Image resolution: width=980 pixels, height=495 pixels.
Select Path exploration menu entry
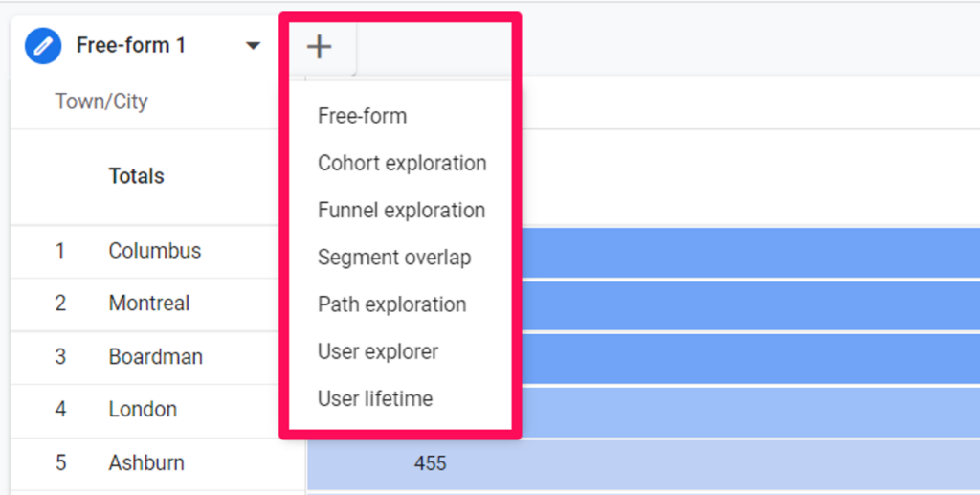click(391, 304)
